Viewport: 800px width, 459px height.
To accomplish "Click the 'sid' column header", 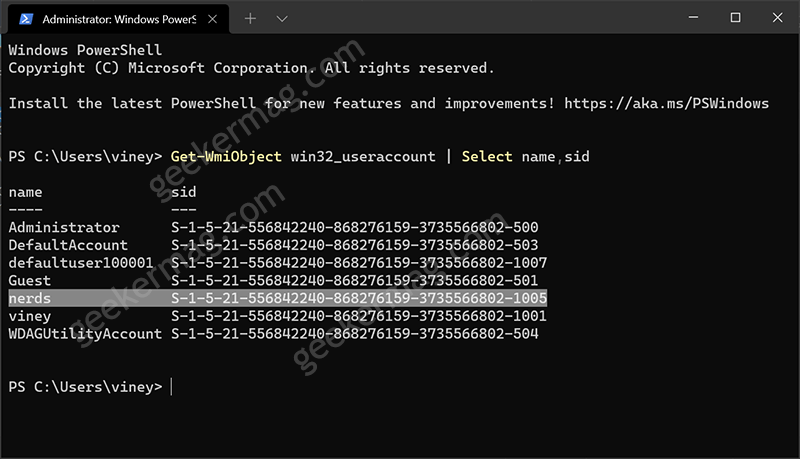I will (183, 192).
